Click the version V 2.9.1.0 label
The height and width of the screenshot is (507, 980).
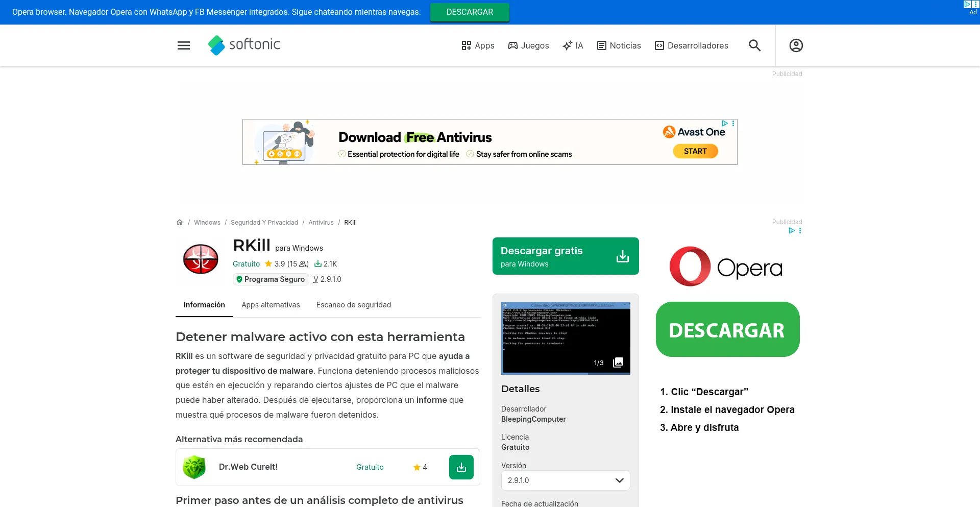[x=327, y=279]
